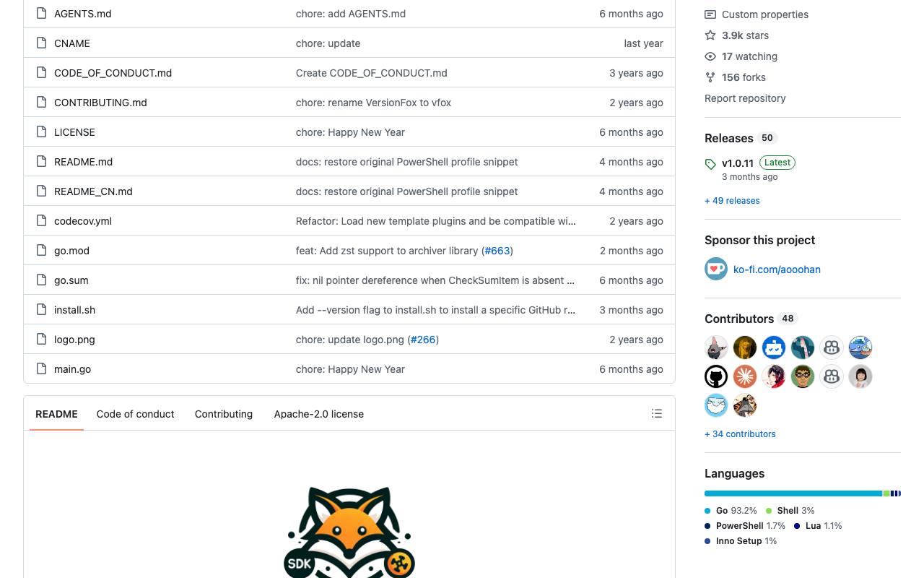Switch to the README tab
This screenshot has width=924, height=578.
(x=56, y=414)
